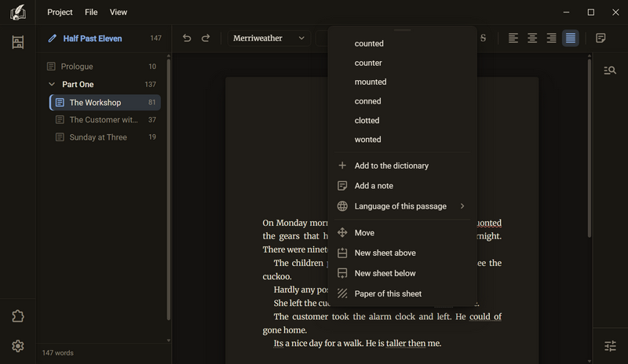Select Add a note menu entry
Screen dimensions: 628x364
pos(402,186)
